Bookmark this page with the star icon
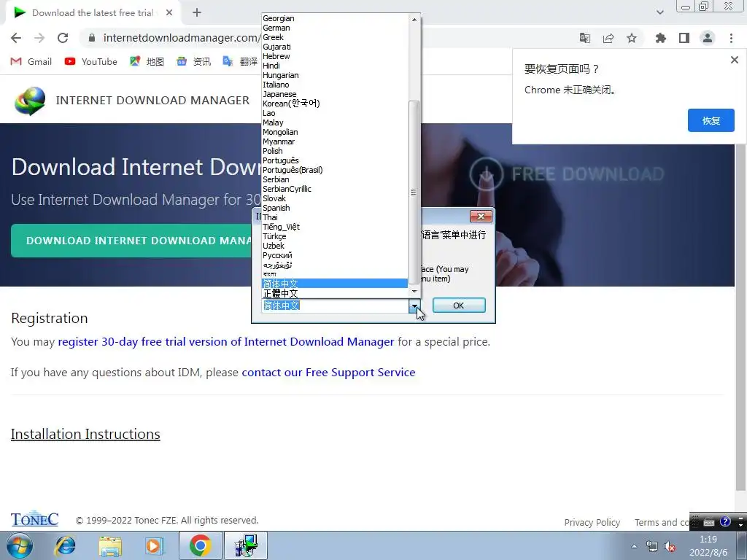747x560 pixels. 632,38
